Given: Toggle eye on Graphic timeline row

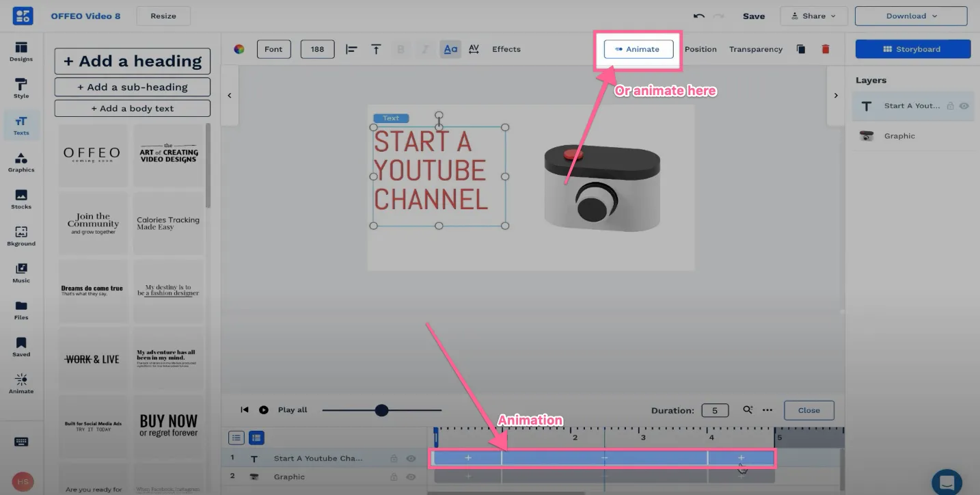Looking at the screenshot, I should click(411, 477).
